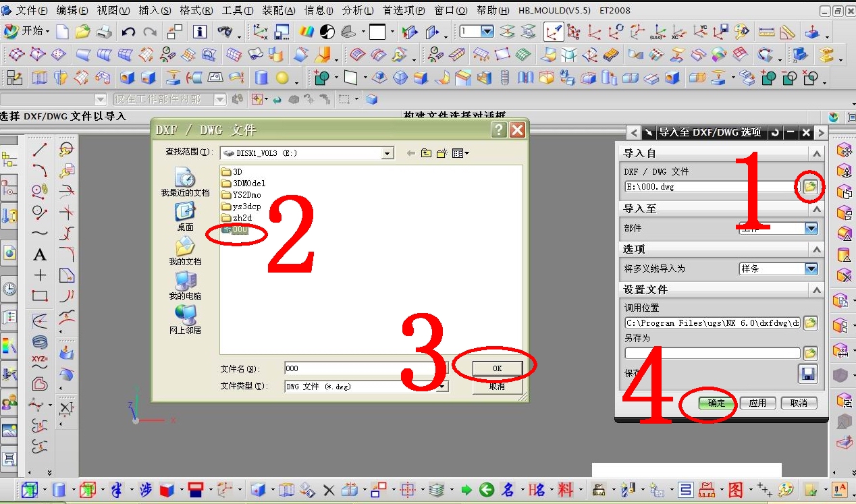The image size is (856, 504).
Task: Select the YS2Dmo folder in file list
Action: (x=241, y=195)
